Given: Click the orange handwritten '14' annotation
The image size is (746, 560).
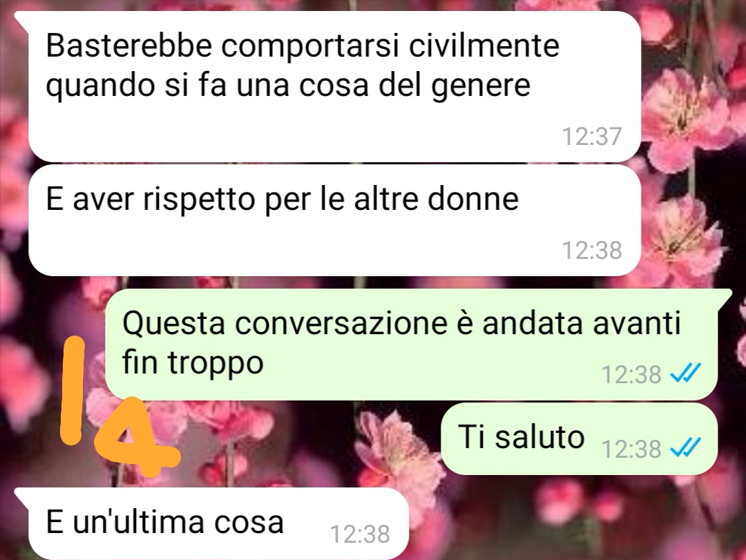Looking at the screenshot, I should point(120,407).
